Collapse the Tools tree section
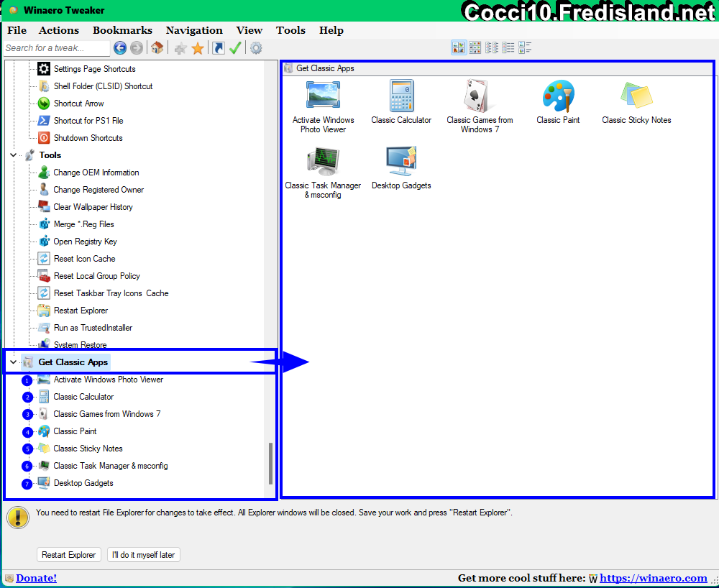Image resolution: width=719 pixels, height=588 pixels. (x=13, y=155)
